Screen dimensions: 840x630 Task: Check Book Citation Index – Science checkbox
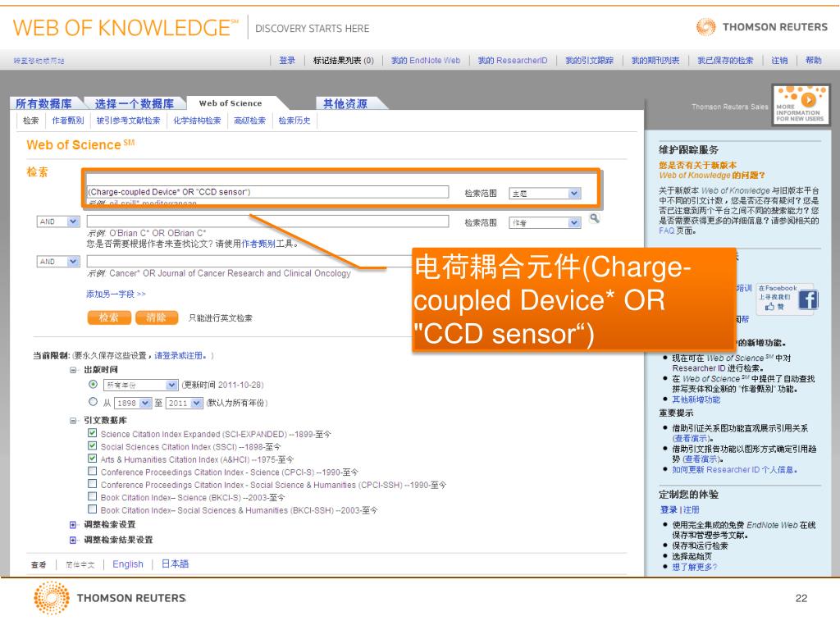tap(93, 496)
